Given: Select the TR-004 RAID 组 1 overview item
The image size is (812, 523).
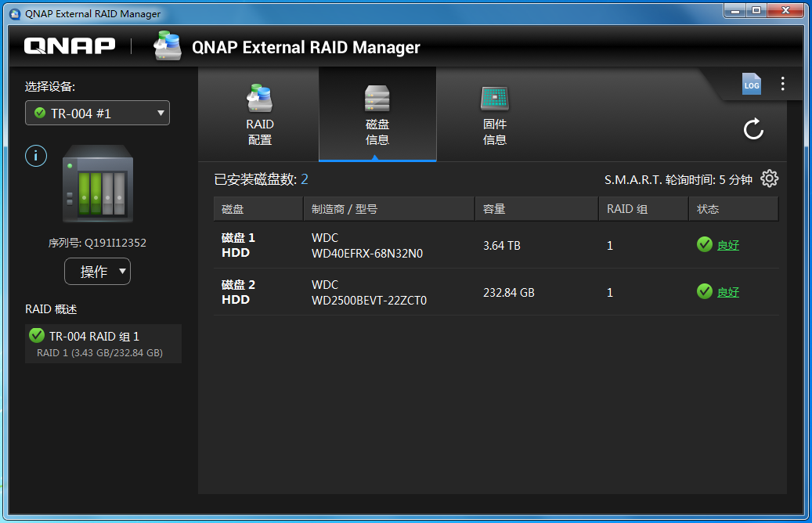Looking at the screenshot, I should pyautogui.click(x=103, y=344).
